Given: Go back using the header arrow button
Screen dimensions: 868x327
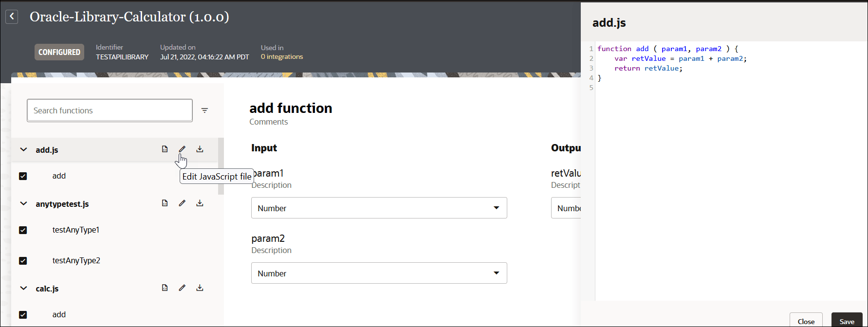Looking at the screenshot, I should [x=12, y=17].
